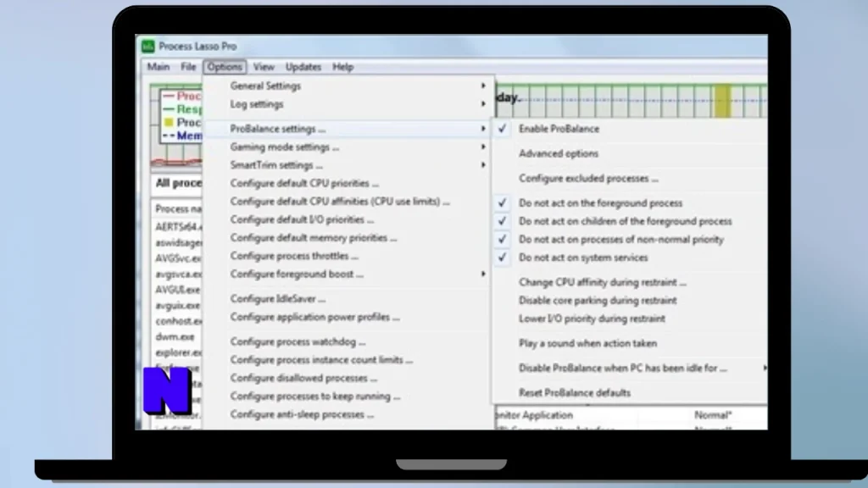
Task: Open the View menu
Action: click(x=264, y=67)
